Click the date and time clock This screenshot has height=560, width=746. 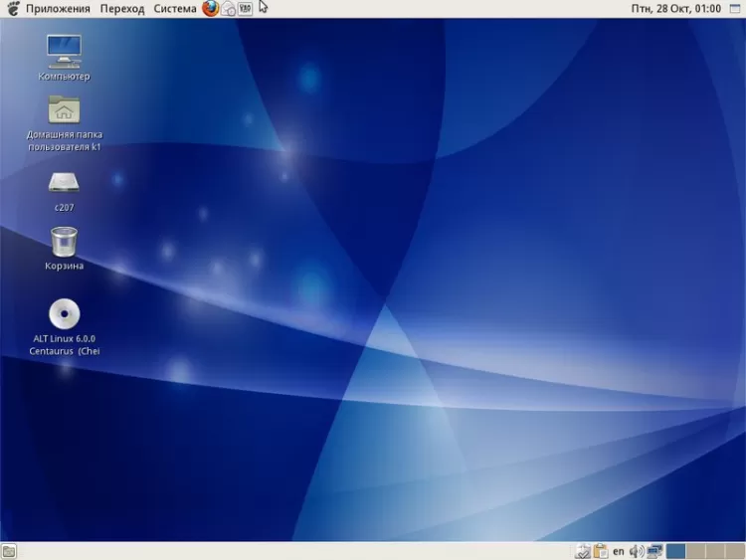pos(675,8)
